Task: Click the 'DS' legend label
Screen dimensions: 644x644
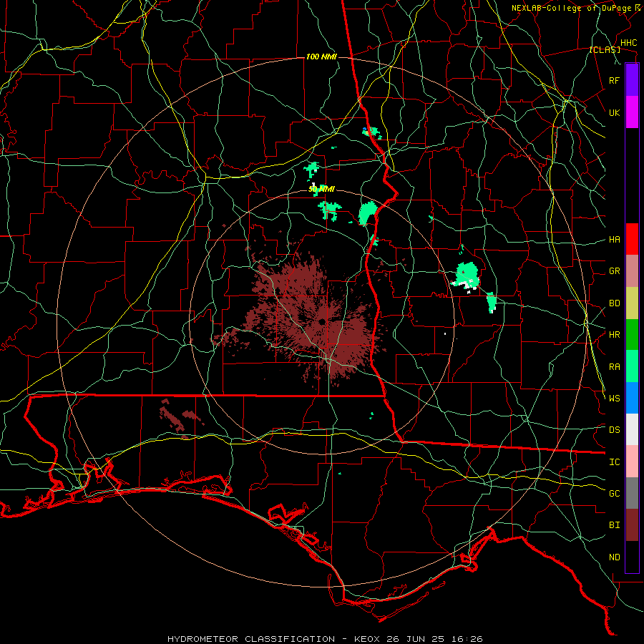Action: click(614, 429)
